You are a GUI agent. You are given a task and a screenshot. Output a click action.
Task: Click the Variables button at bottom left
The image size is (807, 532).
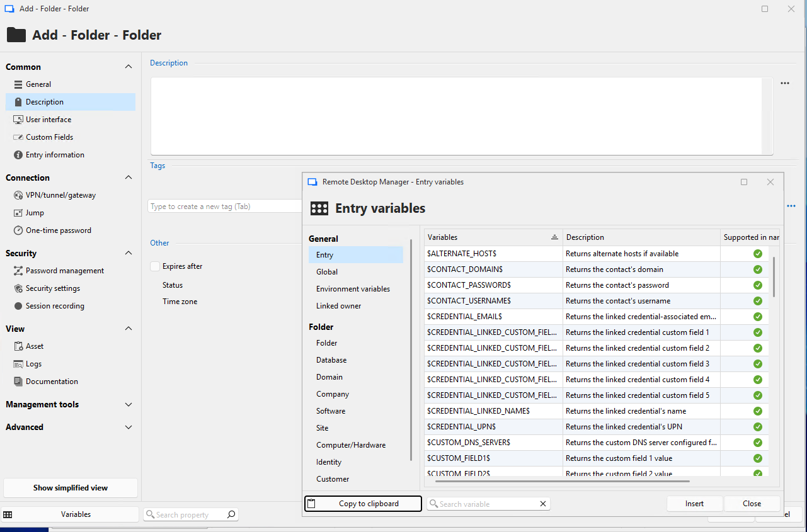tap(70, 514)
